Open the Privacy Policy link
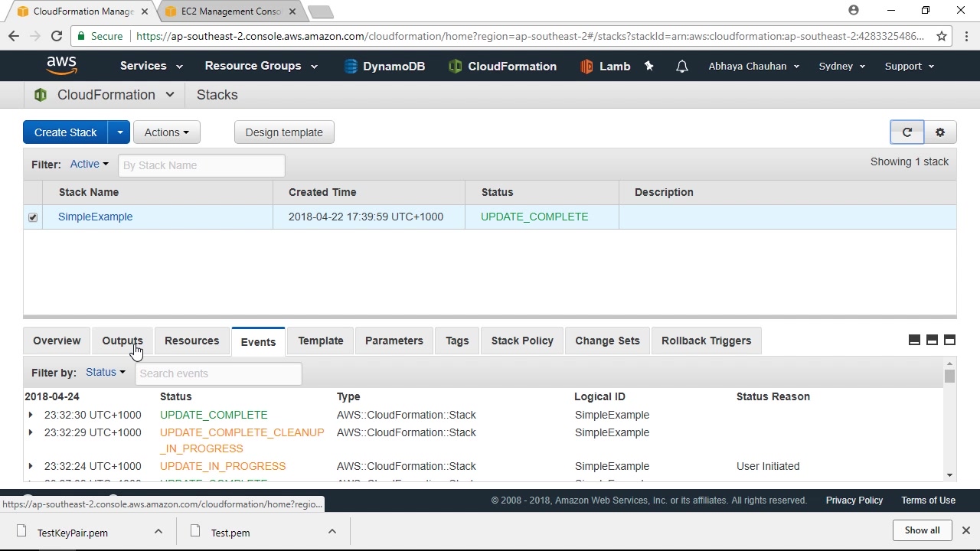 854,500
